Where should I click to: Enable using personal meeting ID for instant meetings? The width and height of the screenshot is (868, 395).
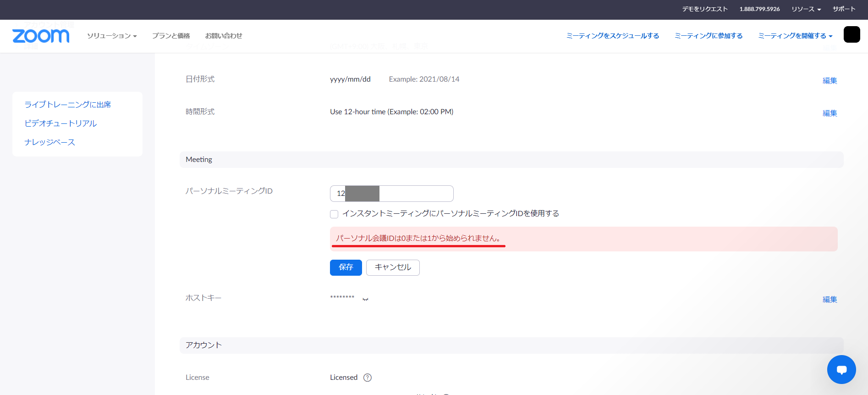pos(334,214)
